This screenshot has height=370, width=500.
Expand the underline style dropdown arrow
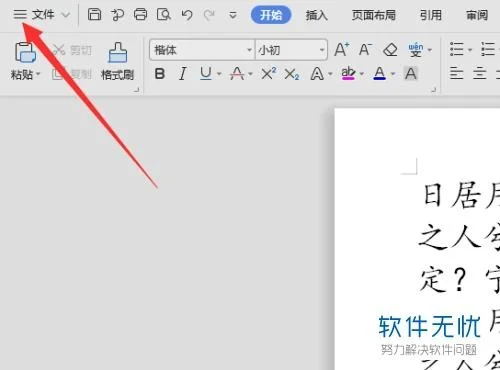(219, 74)
